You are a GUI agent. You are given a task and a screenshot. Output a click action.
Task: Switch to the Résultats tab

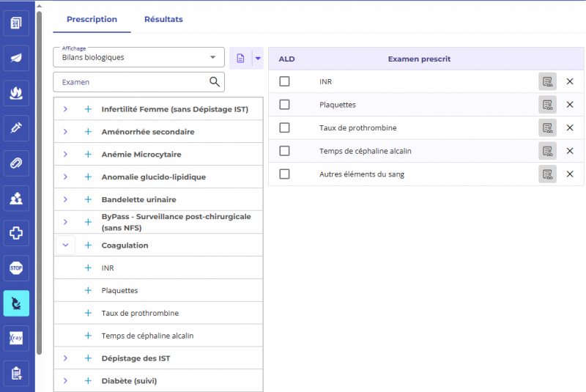pyautogui.click(x=163, y=19)
